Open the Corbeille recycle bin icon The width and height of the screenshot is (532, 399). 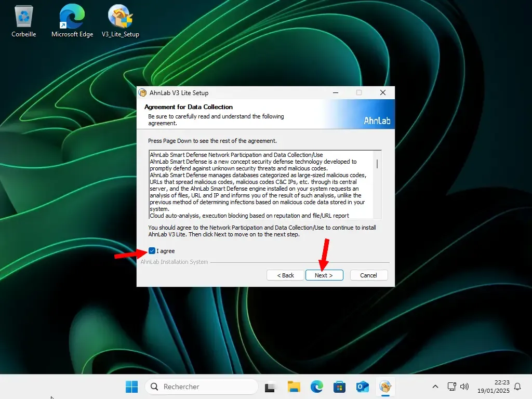23,21
